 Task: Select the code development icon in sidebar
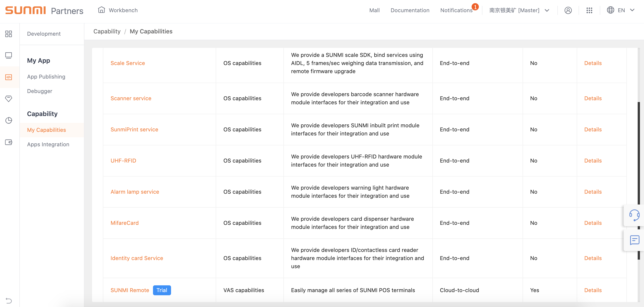tap(9, 77)
